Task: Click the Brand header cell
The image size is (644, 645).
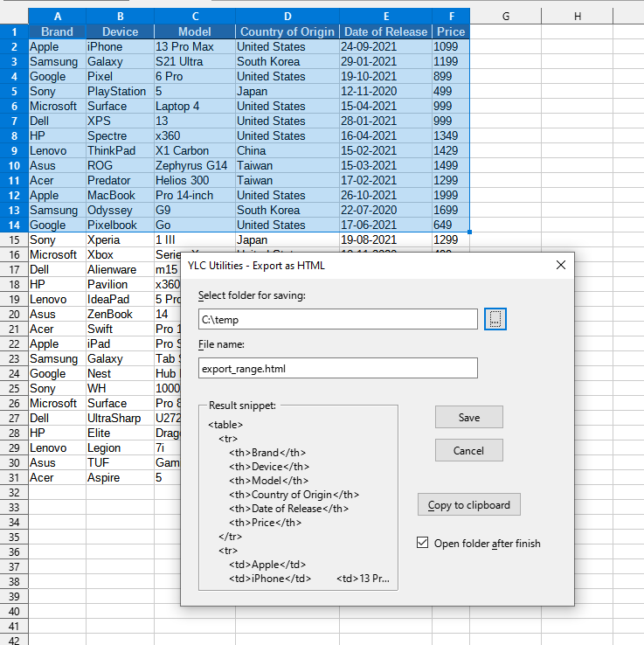Action: pyautogui.click(x=57, y=31)
